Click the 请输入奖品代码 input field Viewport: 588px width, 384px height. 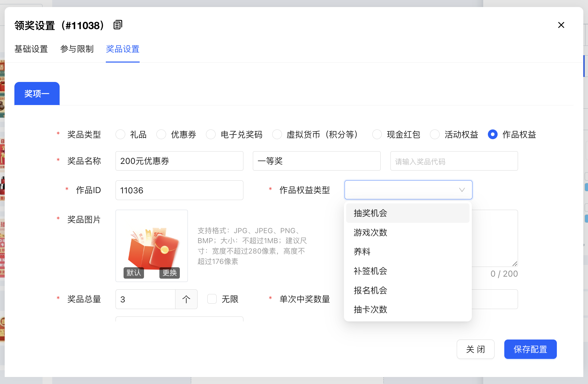(x=454, y=161)
